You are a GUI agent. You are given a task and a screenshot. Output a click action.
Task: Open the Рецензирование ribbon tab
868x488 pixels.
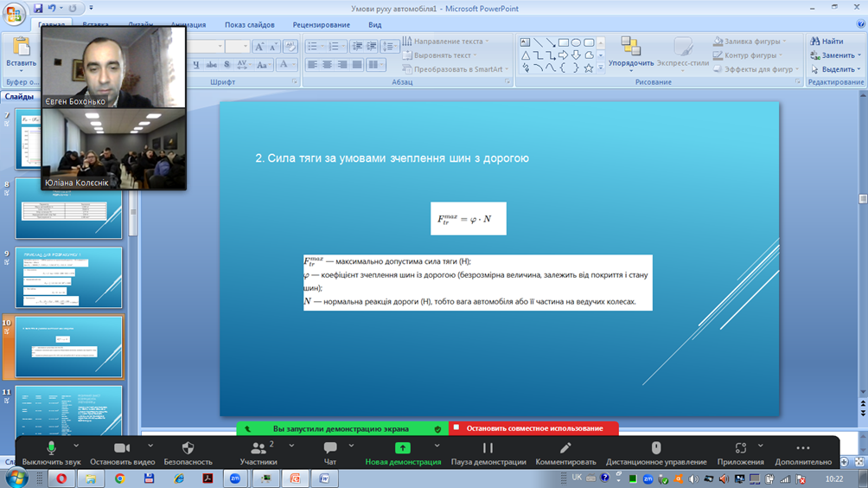pos(321,25)
